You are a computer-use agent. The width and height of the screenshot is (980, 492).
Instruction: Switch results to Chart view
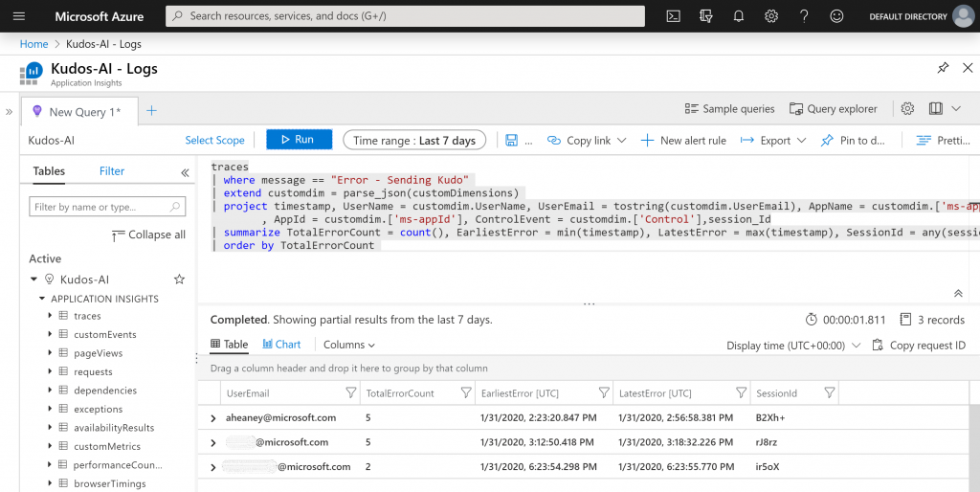pyautogui.click(x=281, y=344)
